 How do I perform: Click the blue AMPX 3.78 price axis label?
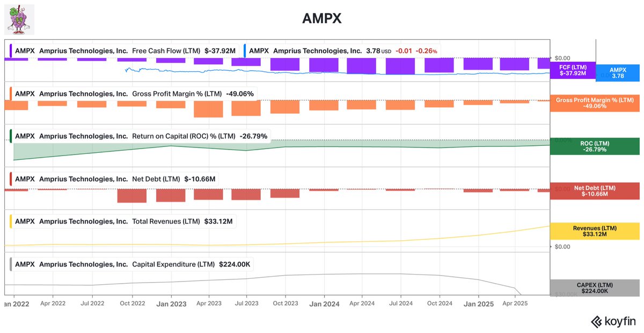618,73
